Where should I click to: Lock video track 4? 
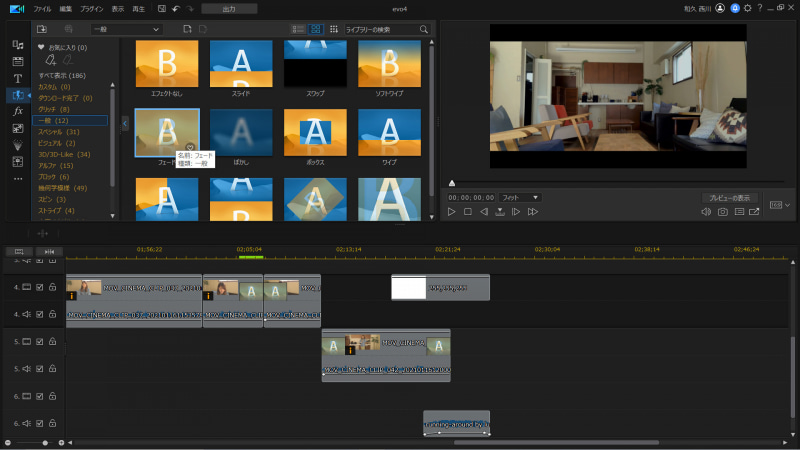coord(53,287)
